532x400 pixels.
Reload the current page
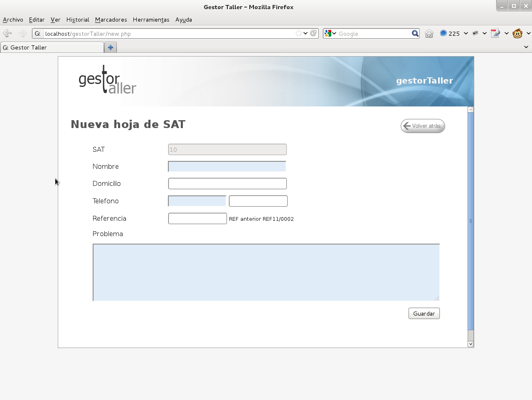click(x=314, y=33)
